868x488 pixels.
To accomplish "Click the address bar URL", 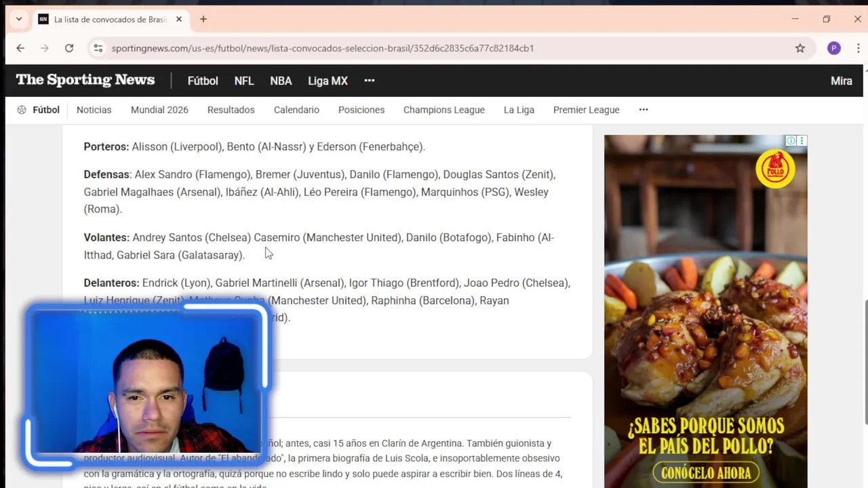I will [322, 48].
